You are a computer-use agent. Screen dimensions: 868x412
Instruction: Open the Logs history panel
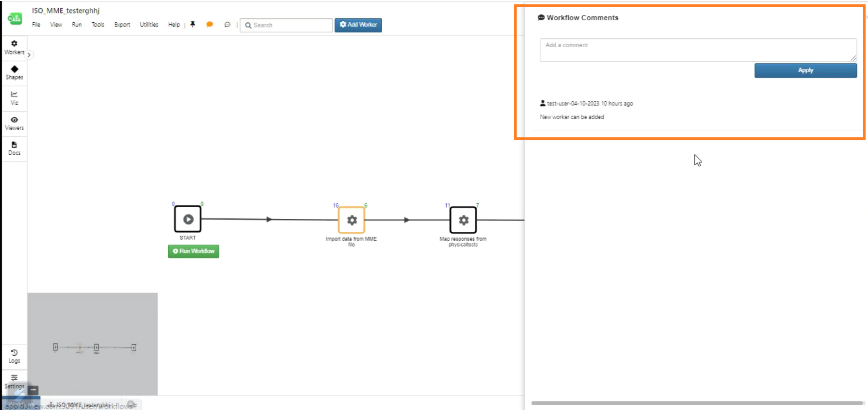pos(14,356)
